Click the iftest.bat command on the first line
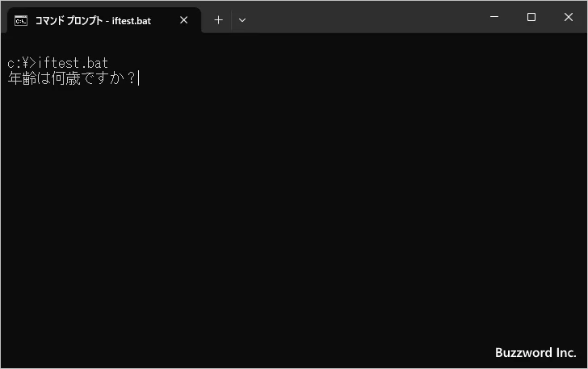Image resolution: width=588 pixels, height=369 pixels. 73,63
